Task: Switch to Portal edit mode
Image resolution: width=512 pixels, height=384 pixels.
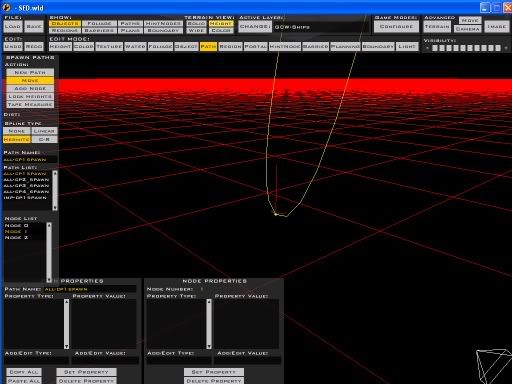Action: pyautogui.click(x=256, y=46)
